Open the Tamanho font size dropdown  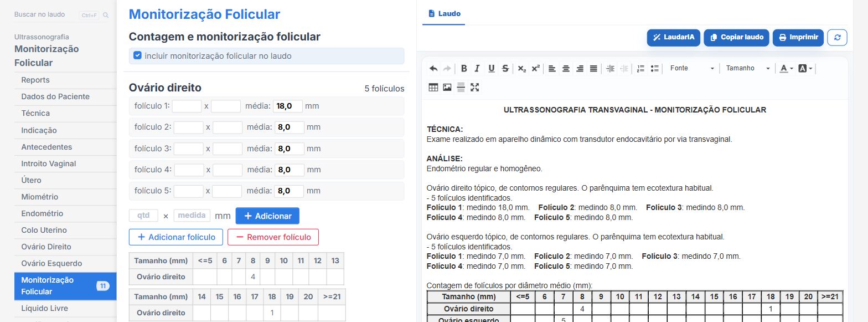tap(748, 69)
